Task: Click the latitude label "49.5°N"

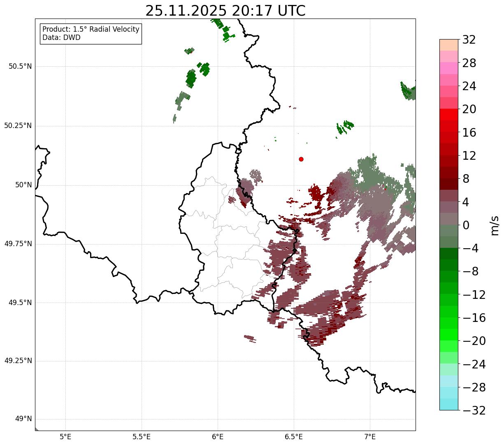Action: [x=20, y=303]
